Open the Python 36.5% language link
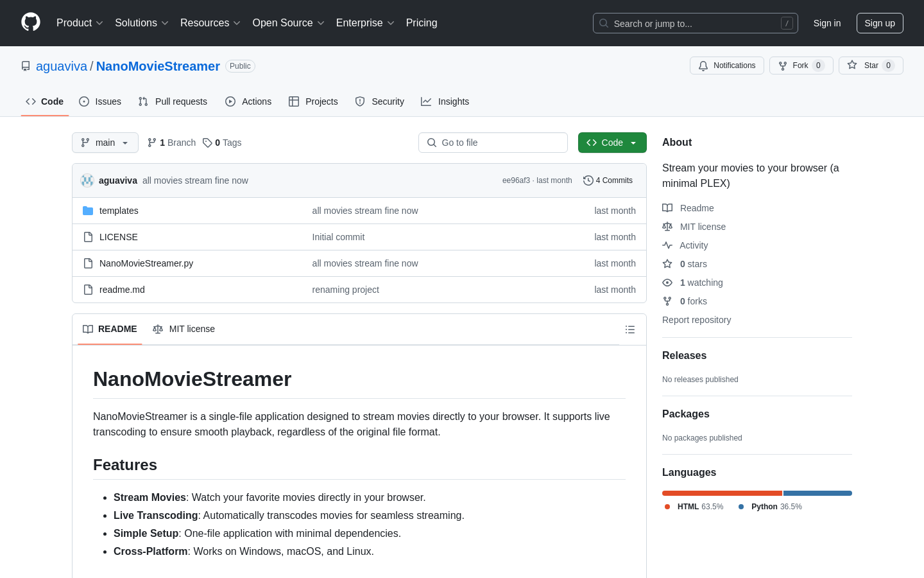The width and height of the screenshot is (924, 578). 770,507
